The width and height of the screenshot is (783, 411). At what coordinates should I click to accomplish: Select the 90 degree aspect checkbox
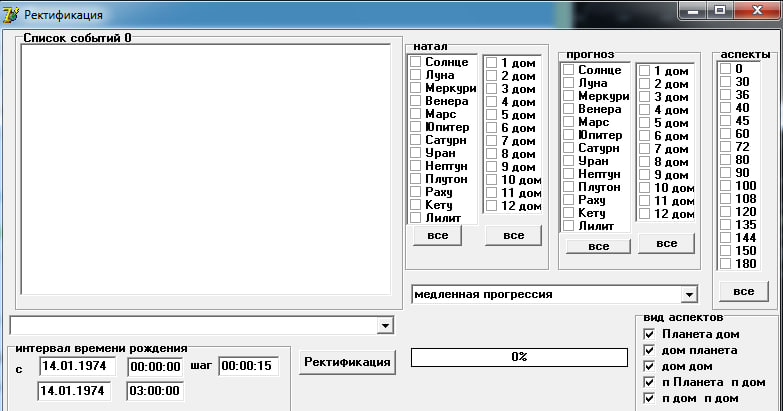[x=725, y=173]
